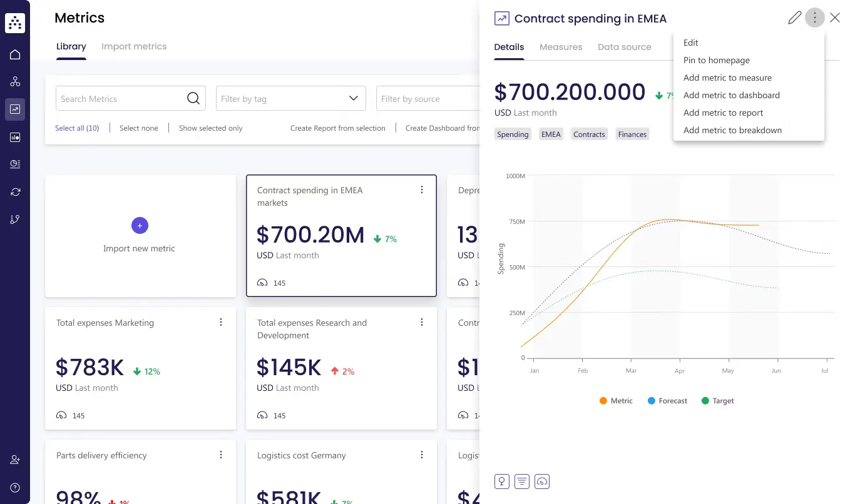Image resolution: width=855 pixels, height=504 pixels.
Task: Click the pencil edit icon in the panel header
Action: coord(794,18)
